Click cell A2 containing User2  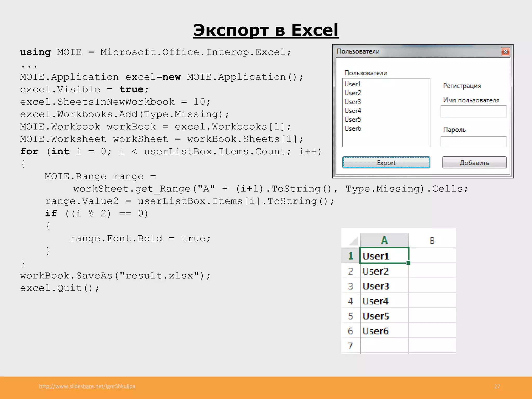point(384,271)
